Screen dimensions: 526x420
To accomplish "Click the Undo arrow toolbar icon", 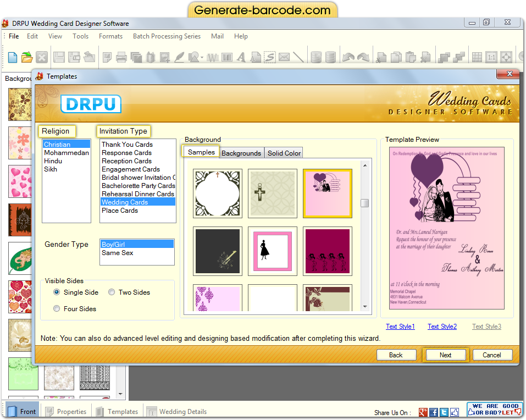I will [x=348, y=57].
